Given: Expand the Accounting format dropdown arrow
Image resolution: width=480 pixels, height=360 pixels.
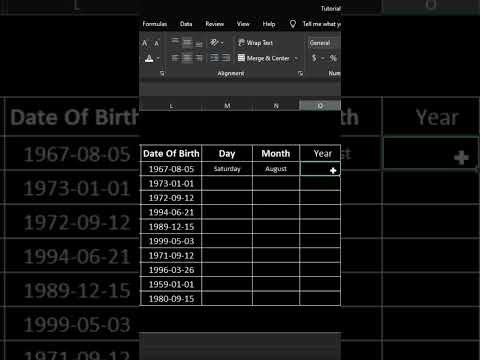Looking at the screenshot, I should (323, 58).
